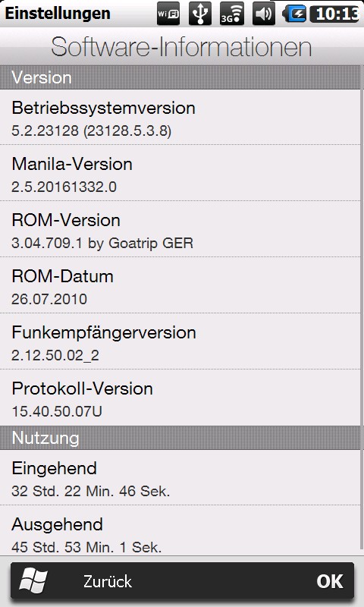Select the Betriebssystemversion entry
This screenshot has width=364, height=607.
[180, 118]
